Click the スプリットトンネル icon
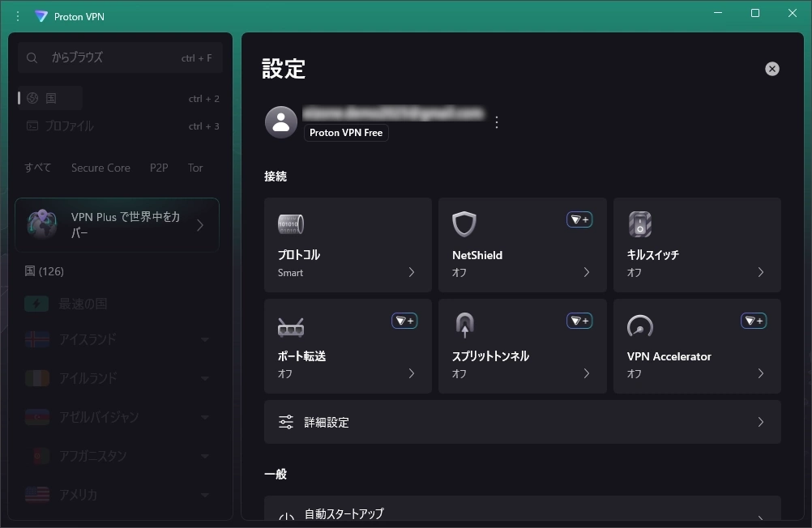812x528 pixels. tap(464, 326)
